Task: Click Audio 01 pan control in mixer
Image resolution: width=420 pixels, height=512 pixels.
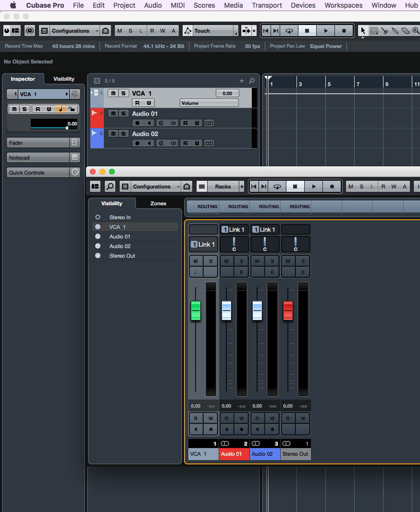Action: point(234,244)
